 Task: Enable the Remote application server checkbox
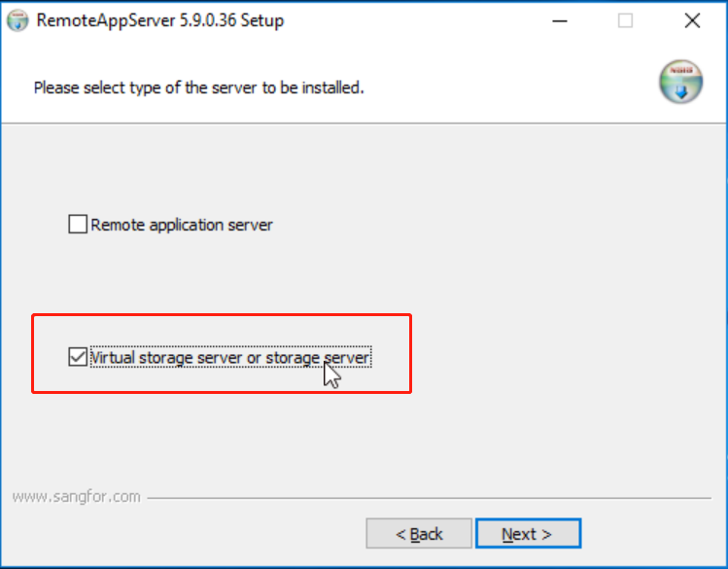coord(78,225)
